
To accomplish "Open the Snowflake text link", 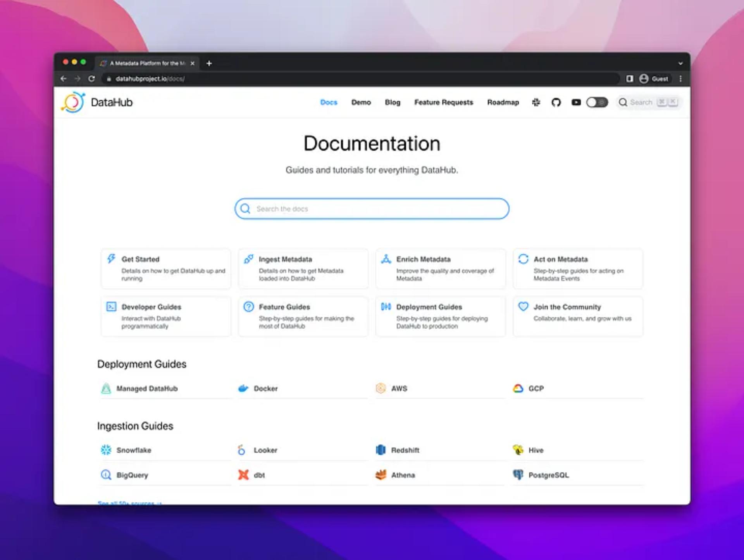I will pos(134,450).
